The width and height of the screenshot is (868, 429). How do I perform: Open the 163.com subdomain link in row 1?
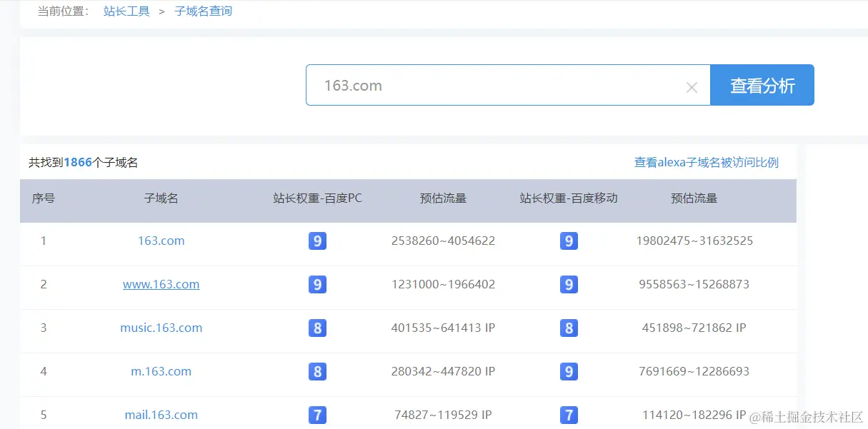click(161, 241)
